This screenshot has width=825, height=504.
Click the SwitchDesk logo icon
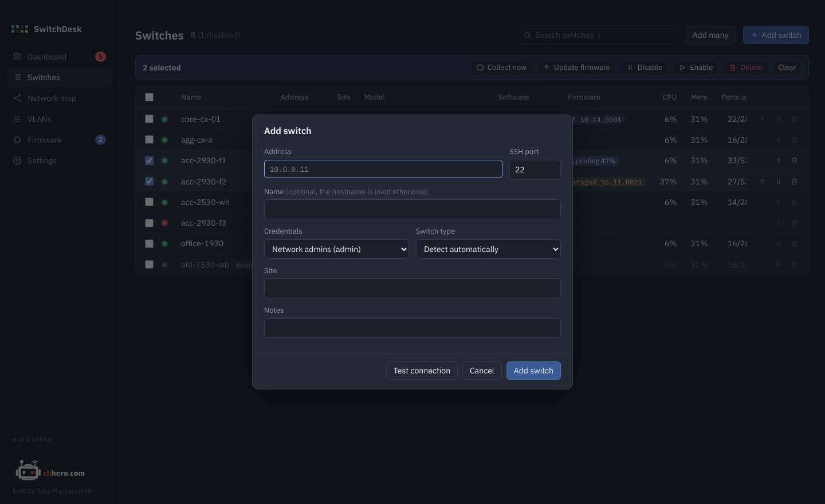[19, 29]
